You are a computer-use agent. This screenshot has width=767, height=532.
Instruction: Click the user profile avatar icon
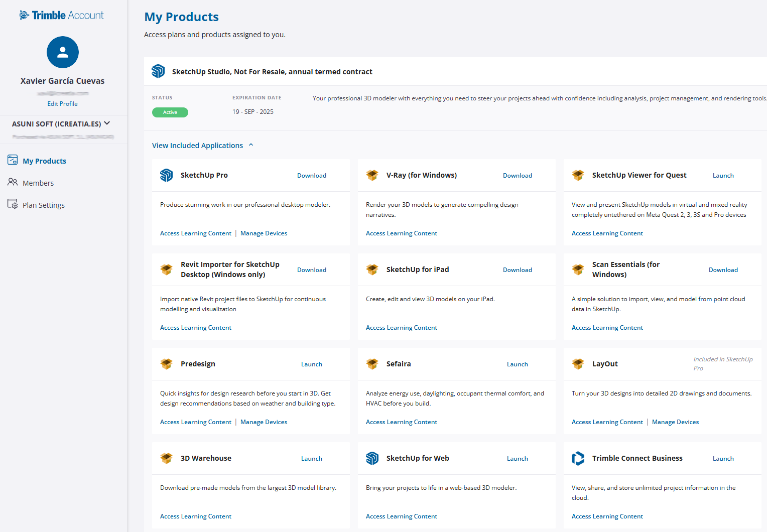click(63, 52)
